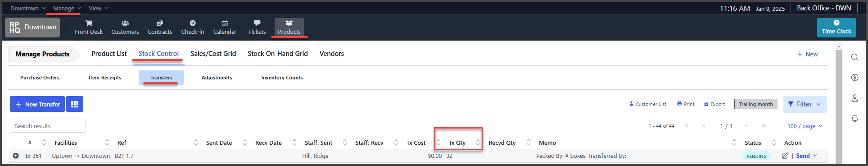Click the Search results input field
868x166 pixels.
(48, 126)
